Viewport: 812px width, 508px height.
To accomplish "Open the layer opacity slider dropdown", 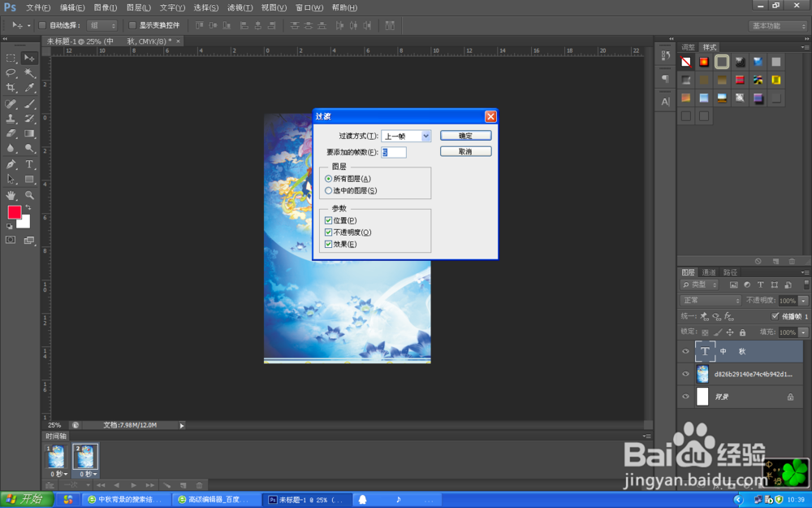I will coord(803,301).
